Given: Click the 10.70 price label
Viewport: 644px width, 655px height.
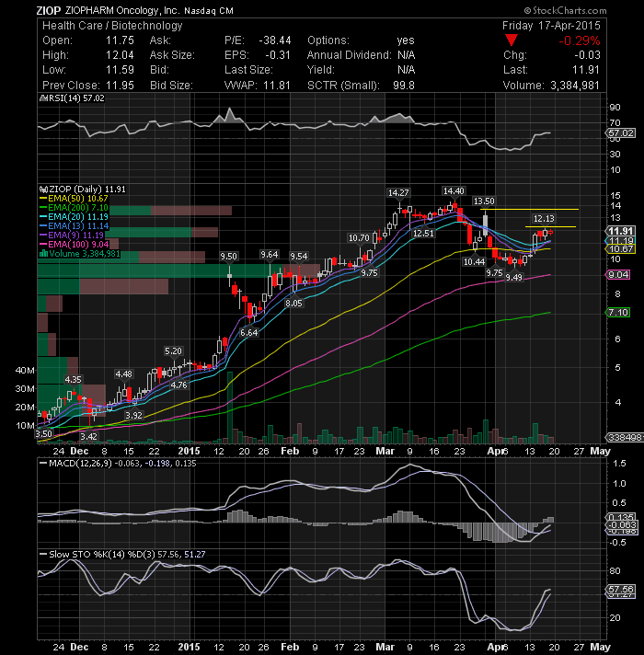Looking at the screenshot, I should point(359,237).
